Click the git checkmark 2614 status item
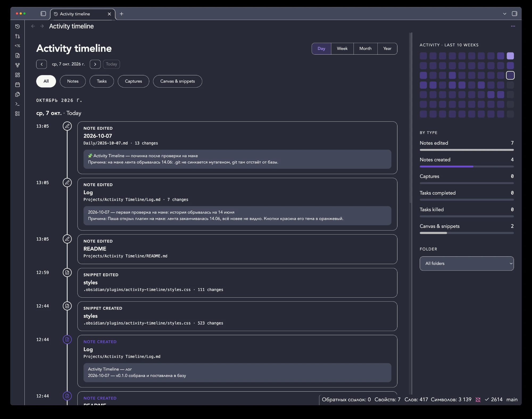The image size is (532, 419). 494,400
